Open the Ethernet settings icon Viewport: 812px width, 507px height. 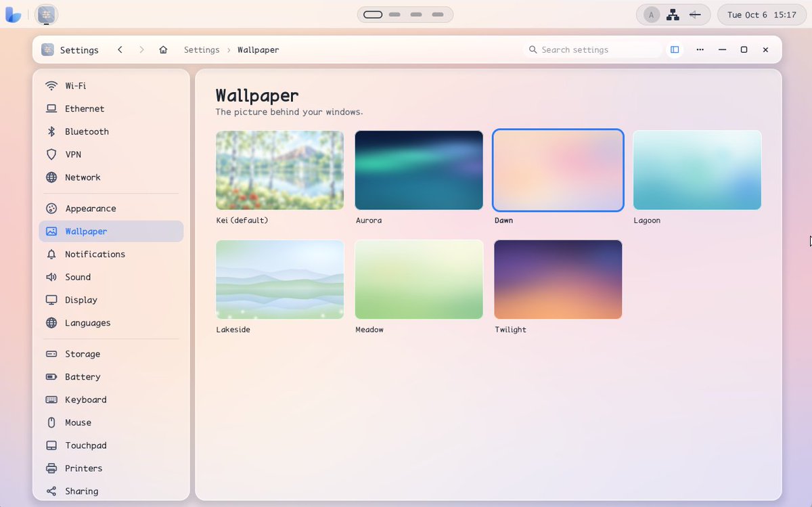pos(51,109)
